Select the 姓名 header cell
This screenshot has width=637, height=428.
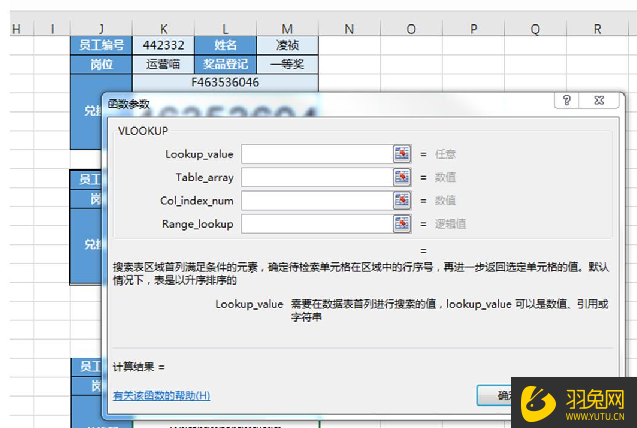click(x=225, y=45)
